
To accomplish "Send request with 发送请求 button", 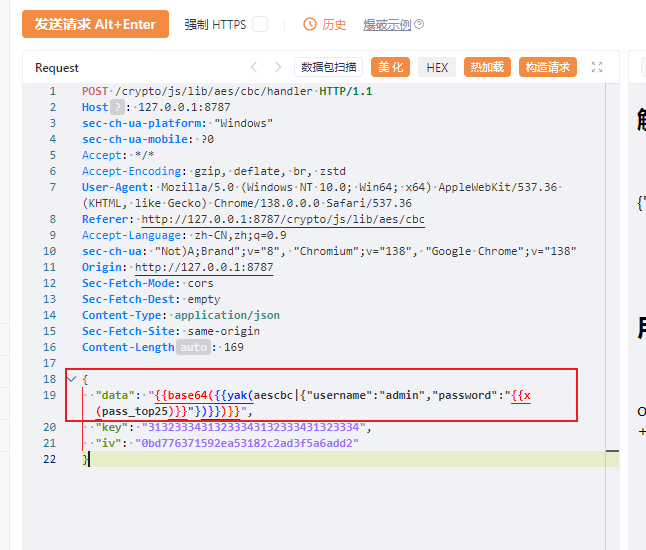I will click(x=95, y=24).
